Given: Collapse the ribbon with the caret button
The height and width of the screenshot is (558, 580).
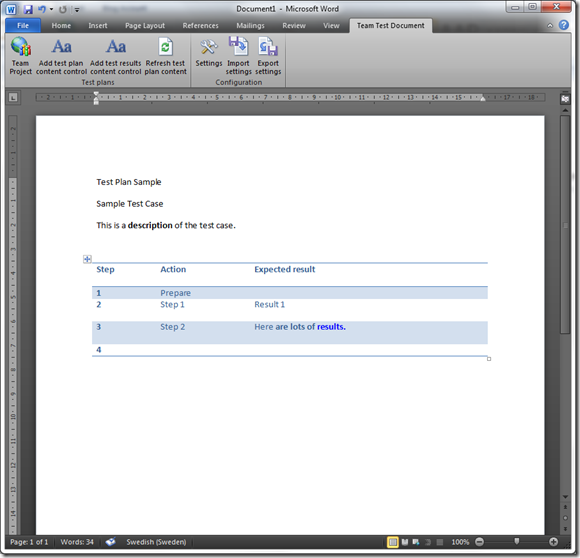Looking at the screenshot, I should click(550, 26).
